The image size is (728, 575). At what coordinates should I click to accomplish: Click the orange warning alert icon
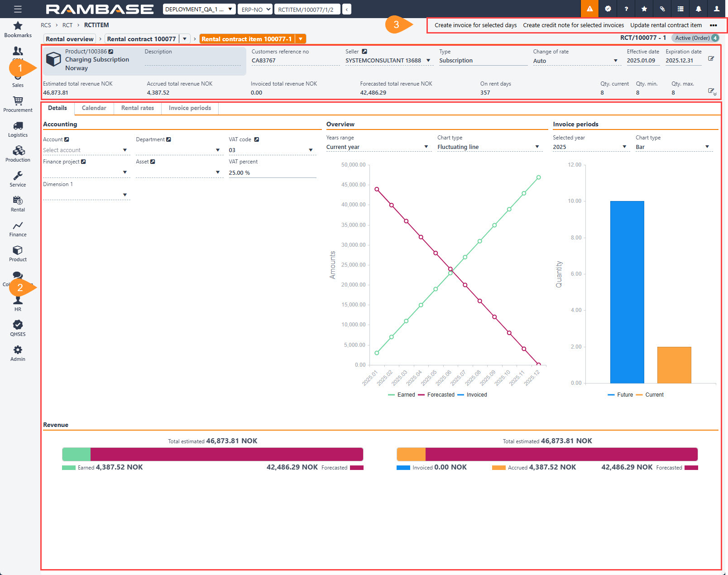589,9
